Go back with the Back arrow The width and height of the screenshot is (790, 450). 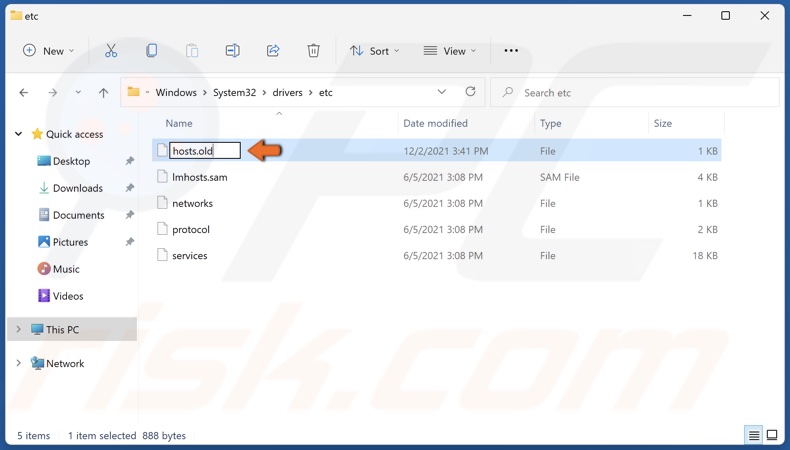[24, 93]
